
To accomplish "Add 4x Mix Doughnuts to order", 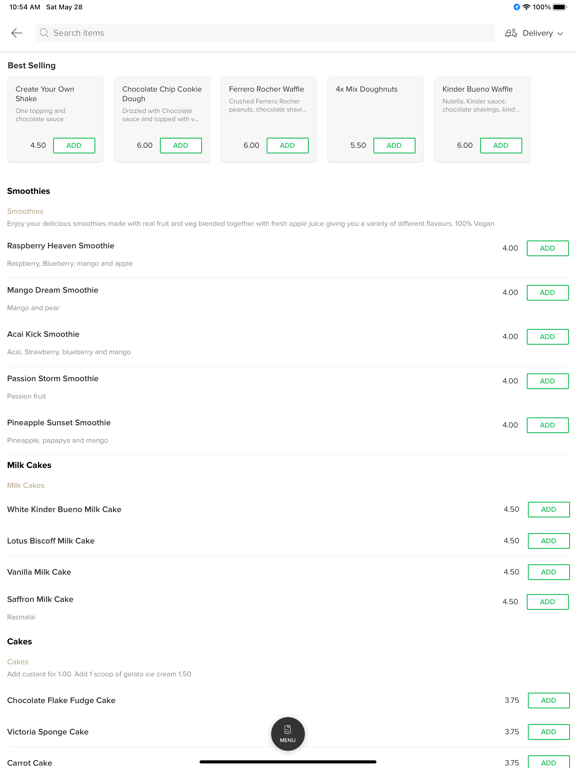I will click(x=394, y=145).
